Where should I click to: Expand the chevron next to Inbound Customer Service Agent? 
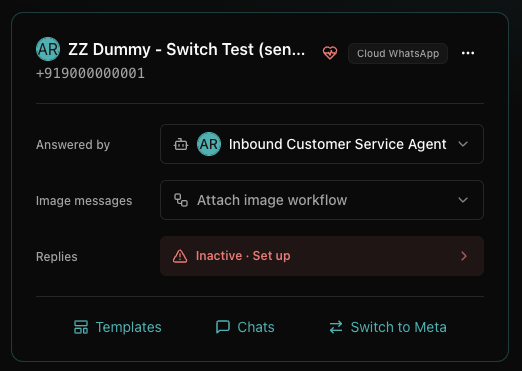[463, 144]
